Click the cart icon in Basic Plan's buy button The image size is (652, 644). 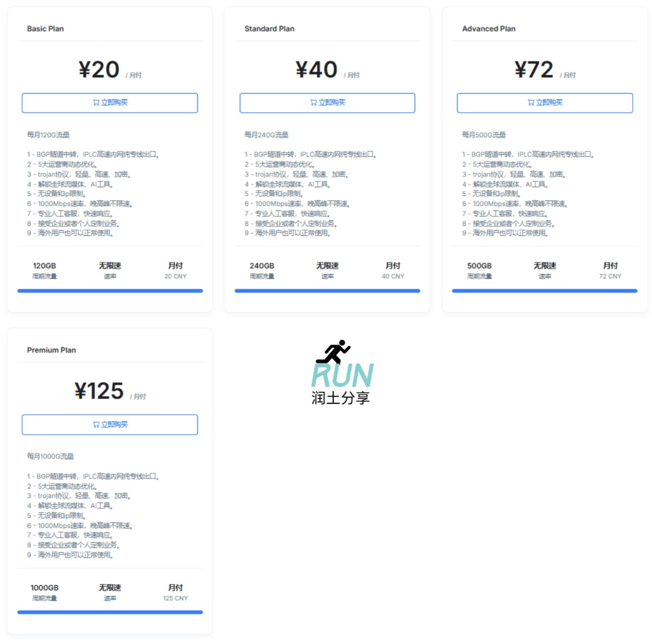(96, 103)
